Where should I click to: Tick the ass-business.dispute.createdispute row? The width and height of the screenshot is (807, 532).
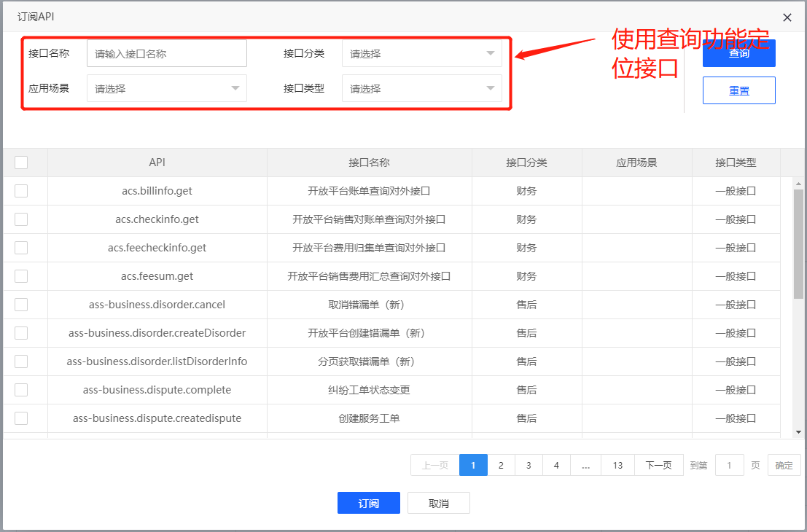(21, 418)
